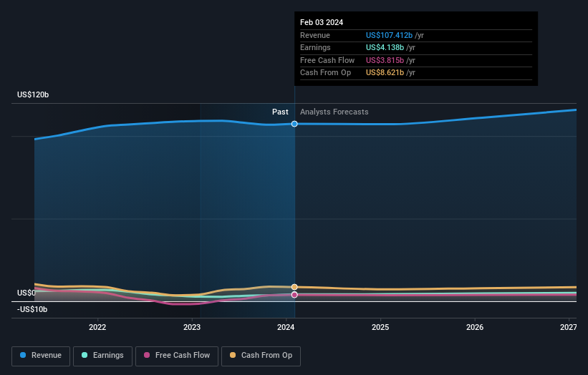Click the 2025 x-axis label
The width and height of the screenshot is (588, 375).
click(x=380, y=328)
